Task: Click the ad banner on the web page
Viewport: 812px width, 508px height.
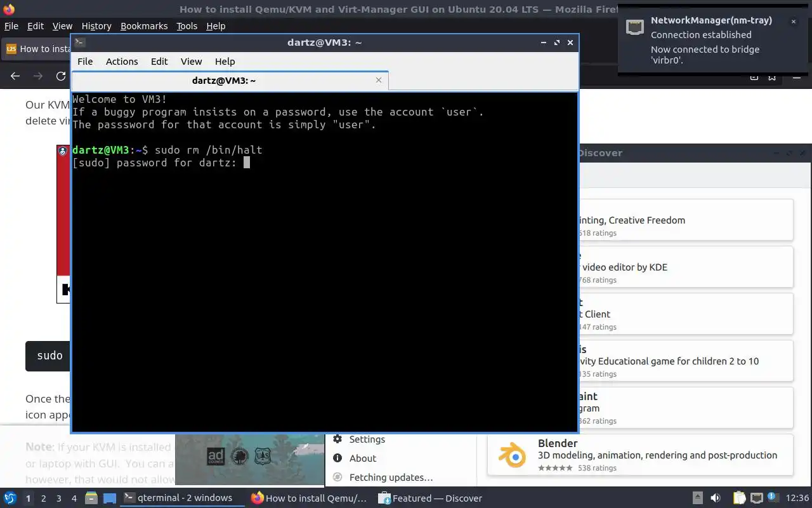Action: pos(249,459)
